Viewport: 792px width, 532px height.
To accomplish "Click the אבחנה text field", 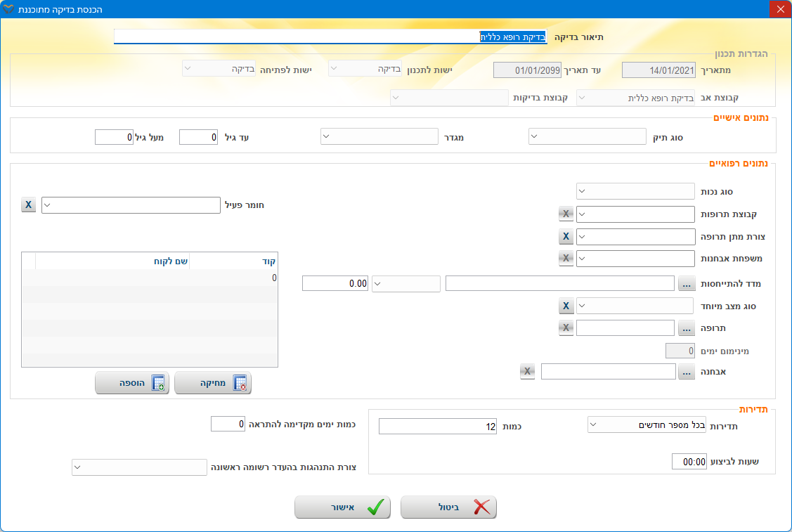I will pyautogui.click(x=608, y=371).
